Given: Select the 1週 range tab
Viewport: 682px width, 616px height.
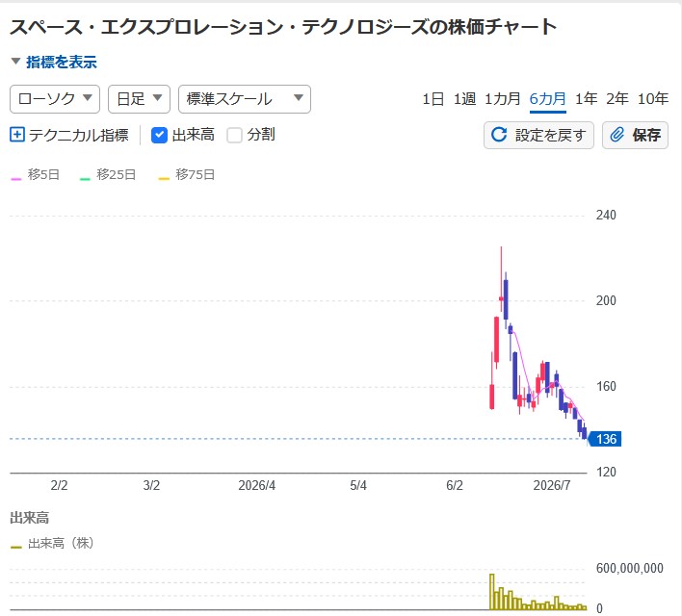Looking at the screenshot, I should tap(464, 99).
